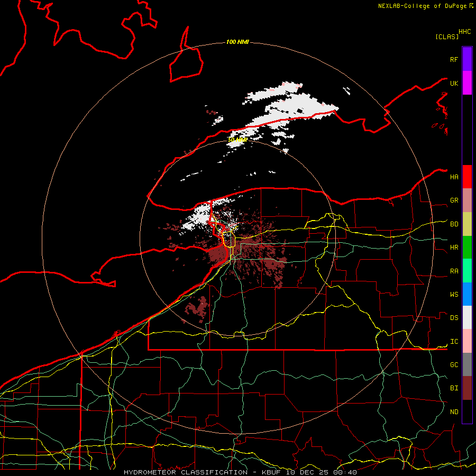Viewport: 476px width, 476px height.
Task: Click the ND legend label
Action: coord(454,412)
